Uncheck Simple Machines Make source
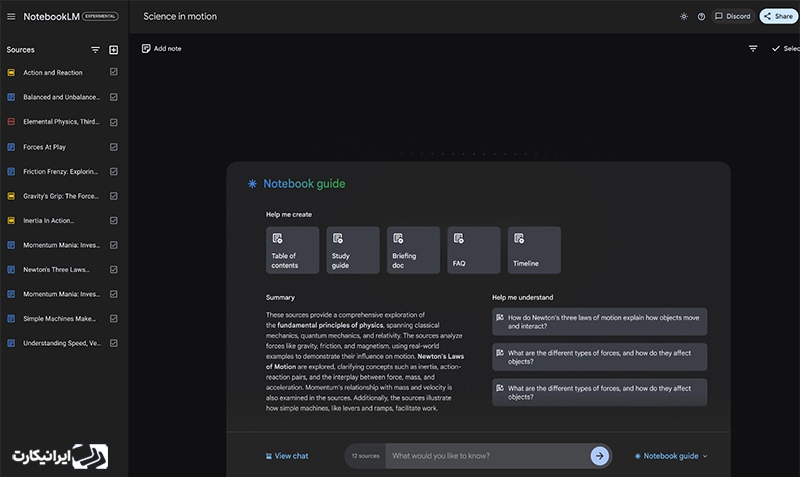Screen dimensions: 800x477 tap(114, 318)
